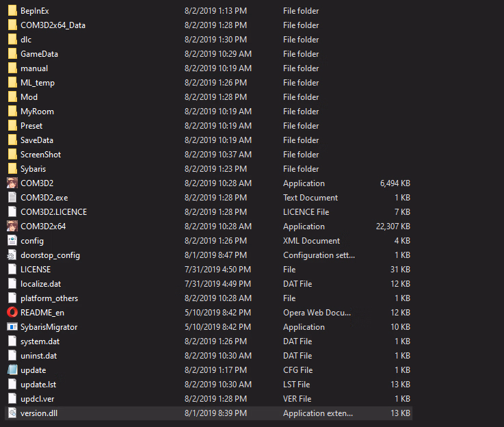Select the README_en file name

(x=42, y=313)
